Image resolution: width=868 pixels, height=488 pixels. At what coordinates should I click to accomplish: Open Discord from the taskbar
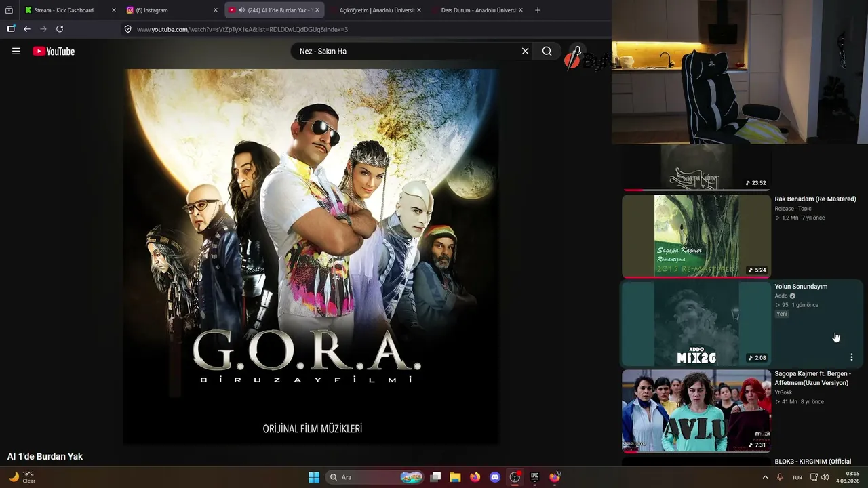click(x=495, y=477)
